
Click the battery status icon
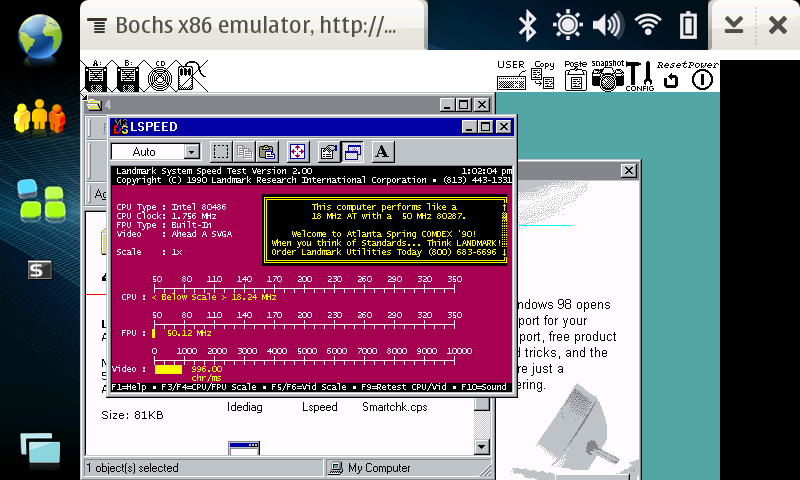pyautogui.click(x=688, y=25)
